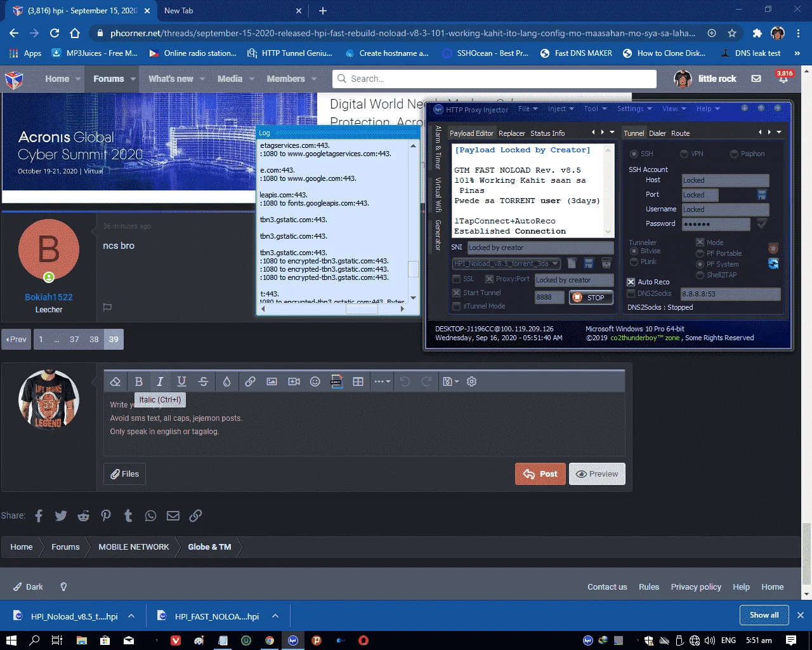This screenshot has height=650, width=812.
Task: Select the PLink tunnelier option
Action: pyautogui.click(x=634, y=262)
